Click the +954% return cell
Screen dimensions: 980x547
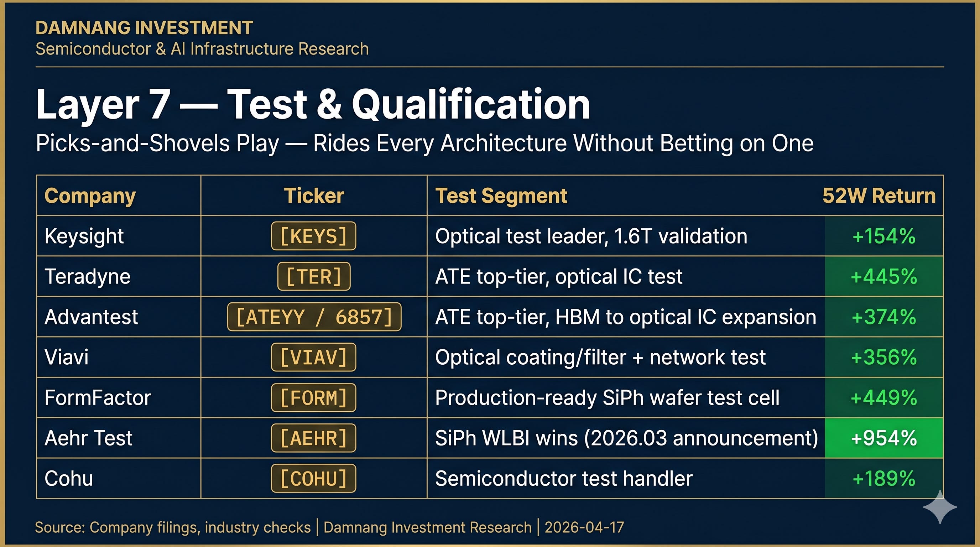884,438
